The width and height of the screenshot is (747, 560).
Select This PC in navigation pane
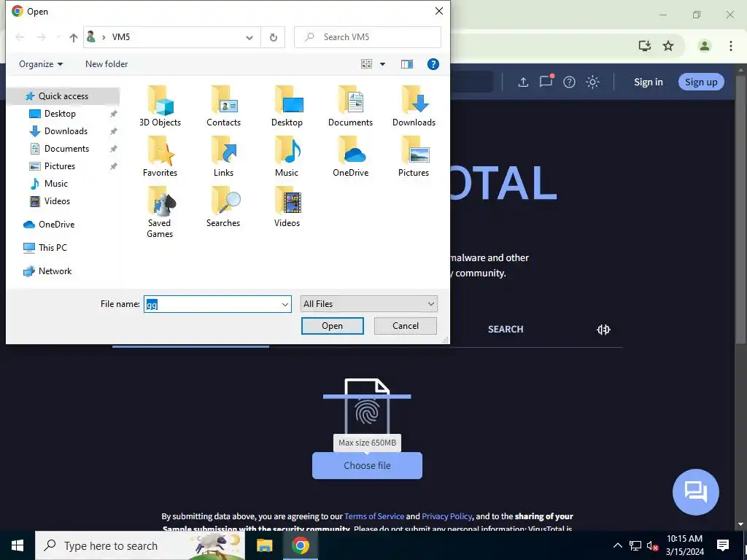tap(53, 248)
